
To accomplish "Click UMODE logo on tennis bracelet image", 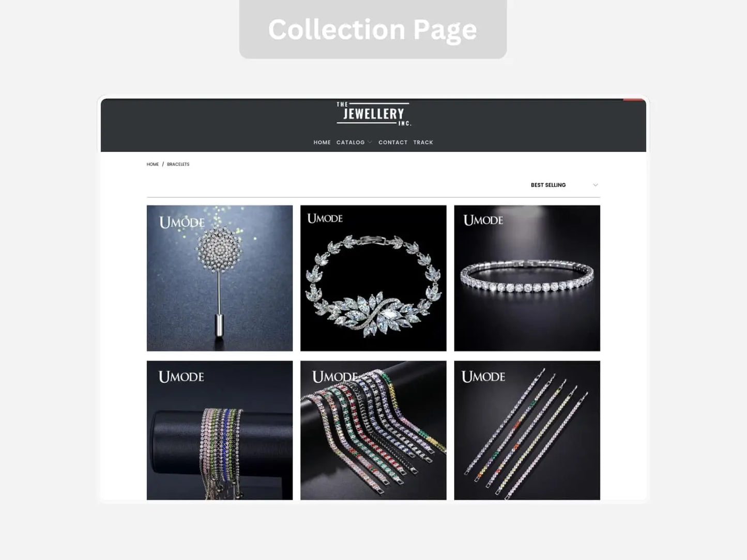I will click(483, 221).
